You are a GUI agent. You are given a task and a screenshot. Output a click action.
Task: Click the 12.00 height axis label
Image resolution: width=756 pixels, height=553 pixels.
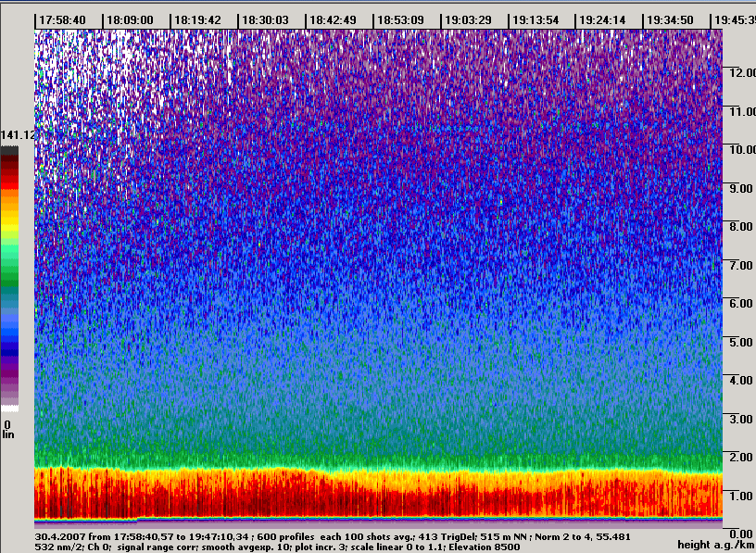pos(742,73)
